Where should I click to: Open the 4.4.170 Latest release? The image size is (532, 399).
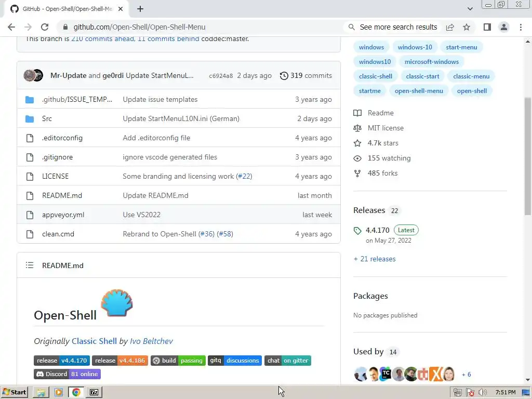tap(386, 230)
